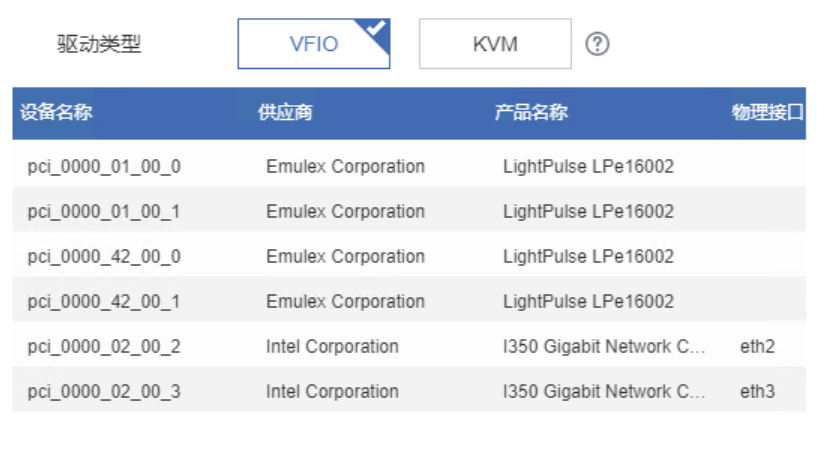Image resolution: width=836 pixels, height=449 pixels.
Task: Click Emulex Corporation in the first row
Action: tap(345, 167)
